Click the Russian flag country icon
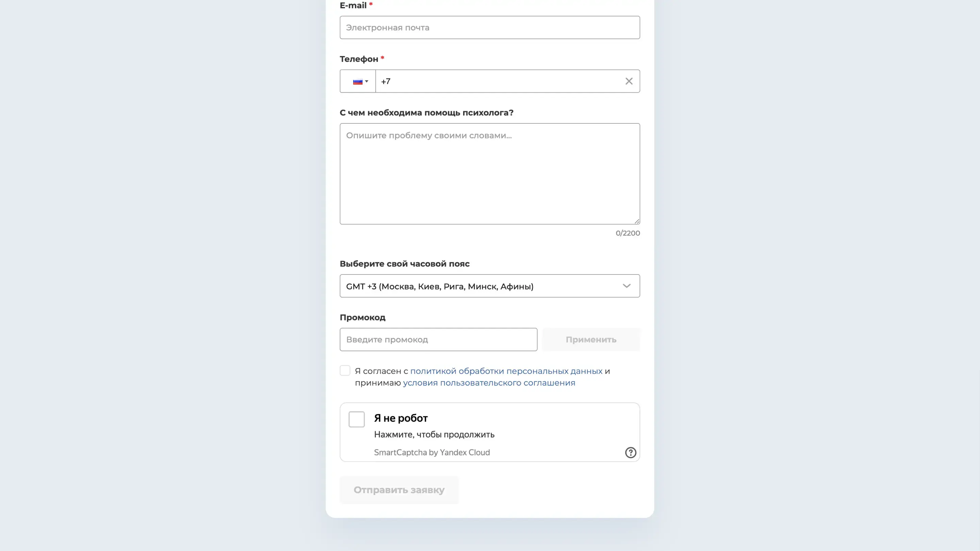The image size is (980, 551). tap(357, 81)
